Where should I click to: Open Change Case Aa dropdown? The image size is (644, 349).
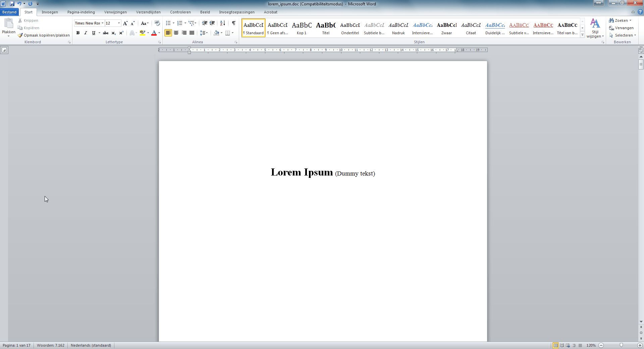pyautogui.click(x=145, y=23)
